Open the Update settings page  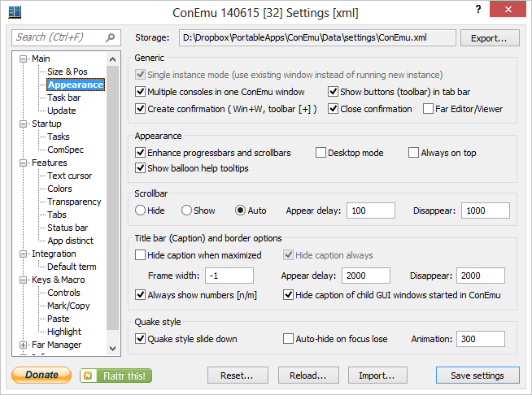(x=61, y=111)
